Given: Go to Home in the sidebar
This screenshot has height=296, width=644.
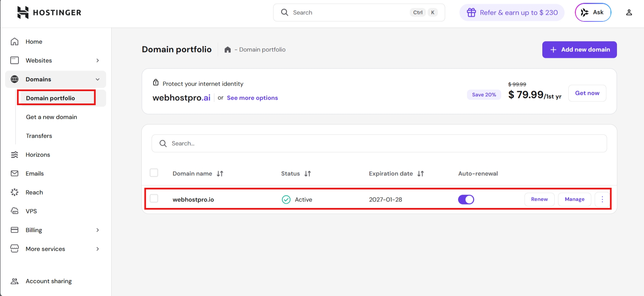Looking at the screenshot, I should (34, 41).
